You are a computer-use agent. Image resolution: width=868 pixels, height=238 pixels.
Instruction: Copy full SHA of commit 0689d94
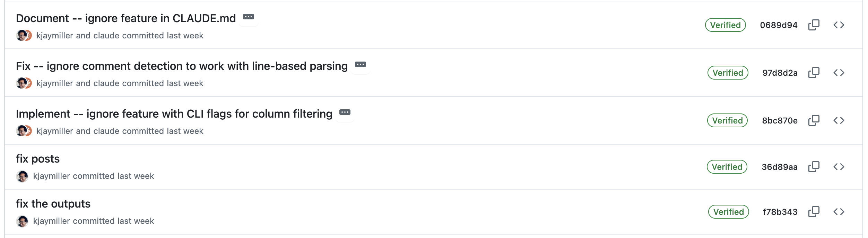814,25
